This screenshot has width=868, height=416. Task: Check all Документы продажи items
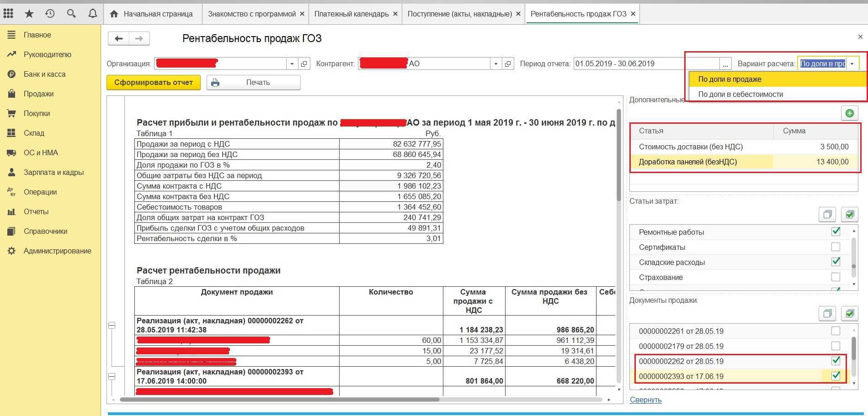pos(849,313)
